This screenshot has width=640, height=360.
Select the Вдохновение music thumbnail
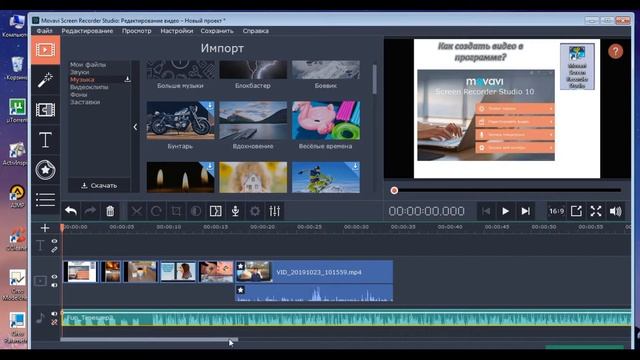point(253,120)
